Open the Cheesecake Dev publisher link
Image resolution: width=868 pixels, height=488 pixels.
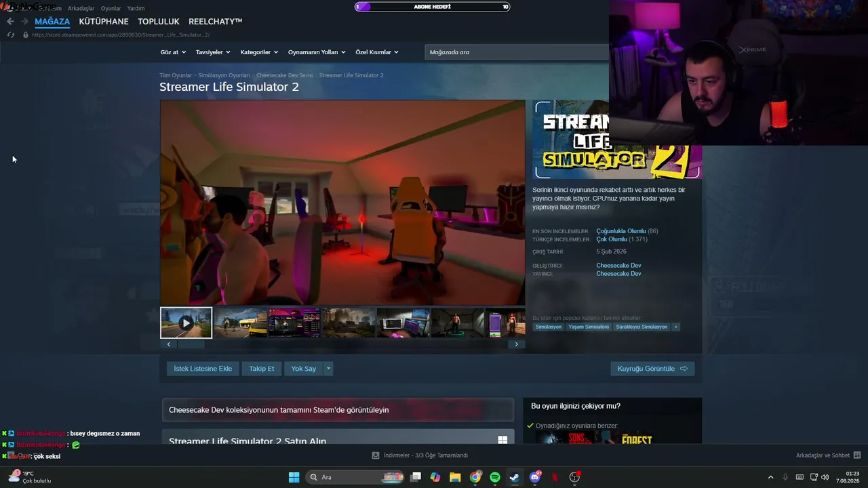coord(618,274)
